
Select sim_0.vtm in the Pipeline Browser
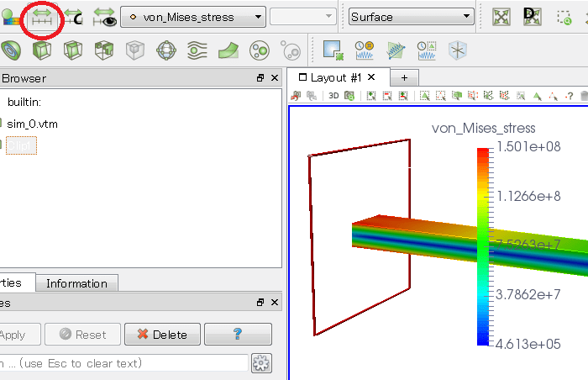pos(32,124)
